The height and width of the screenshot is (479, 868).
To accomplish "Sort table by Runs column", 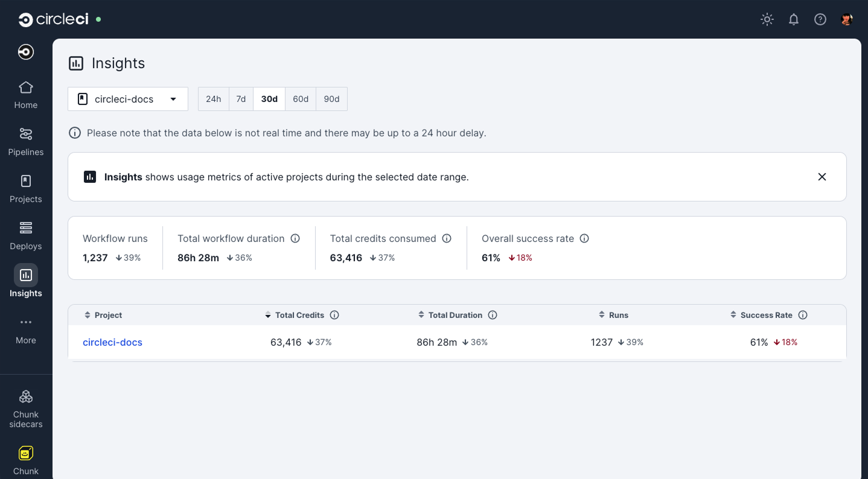I will (x=613, y=315).
